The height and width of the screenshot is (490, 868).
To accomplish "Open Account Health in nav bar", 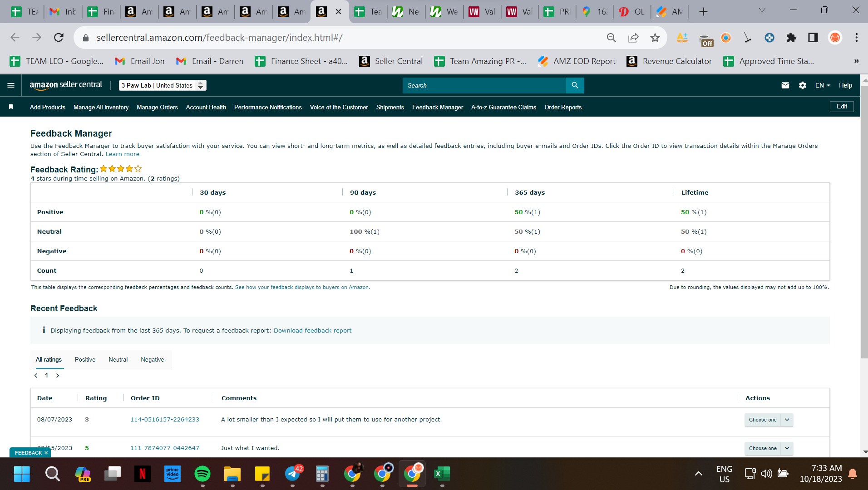I will 206,107.
